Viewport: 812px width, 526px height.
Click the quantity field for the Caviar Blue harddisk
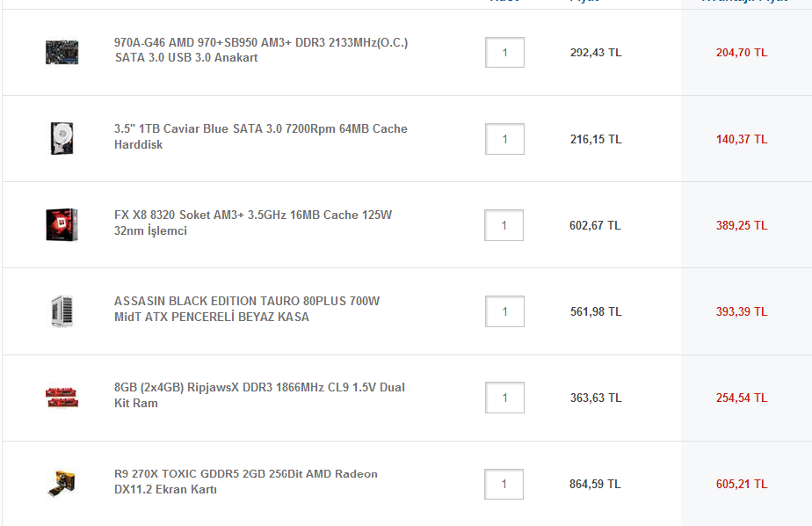(x=505, y=139)
